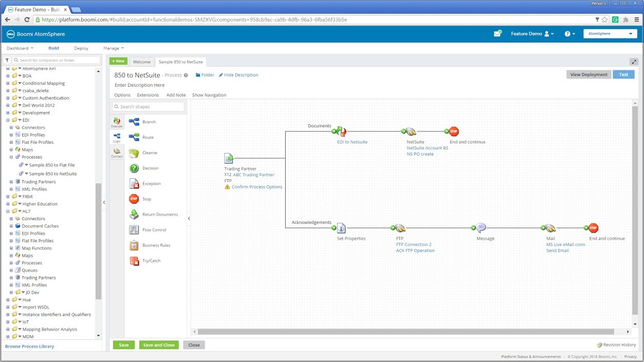Open the Extensions menu
This screenshot has width=644, height=362.
pyautogui.click(x=148, y=95)
